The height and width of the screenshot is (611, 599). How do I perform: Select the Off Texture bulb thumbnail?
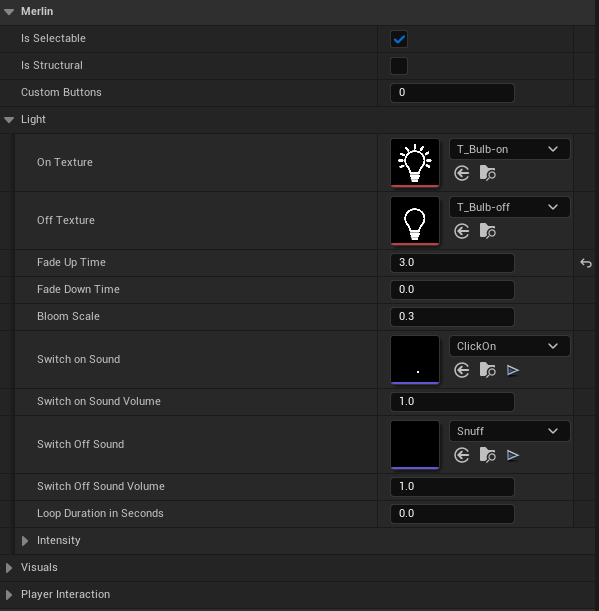tap(415, 221)
